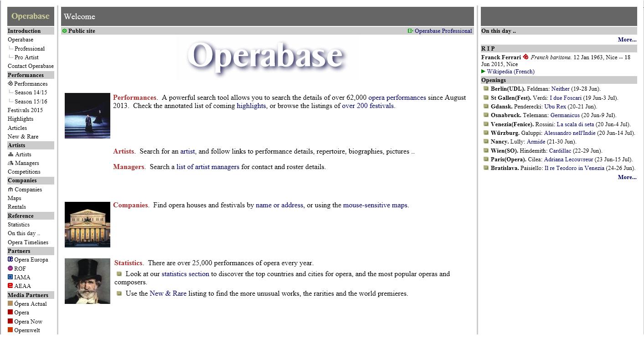Screen dimensions: 644x344
Task: Click the green arrow before Wikipedia (French)
Action: (x=484, y=72)
